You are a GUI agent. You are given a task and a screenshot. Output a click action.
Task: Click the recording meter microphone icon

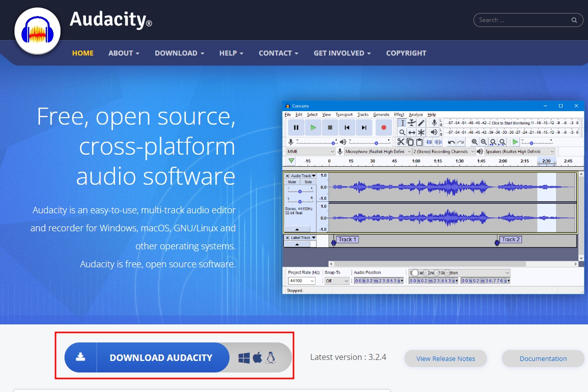[434, 123]
